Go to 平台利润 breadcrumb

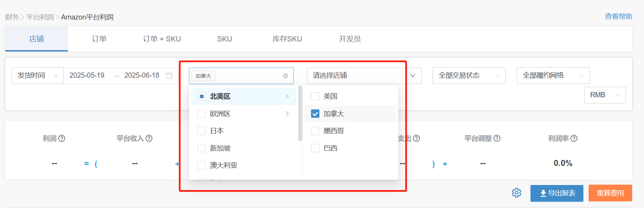(40, 17)
